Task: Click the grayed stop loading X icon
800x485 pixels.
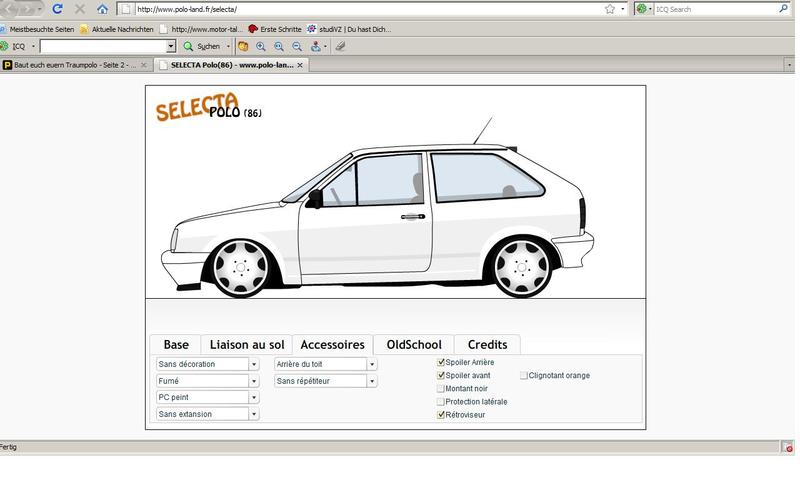Action: [x=80, y=9]
